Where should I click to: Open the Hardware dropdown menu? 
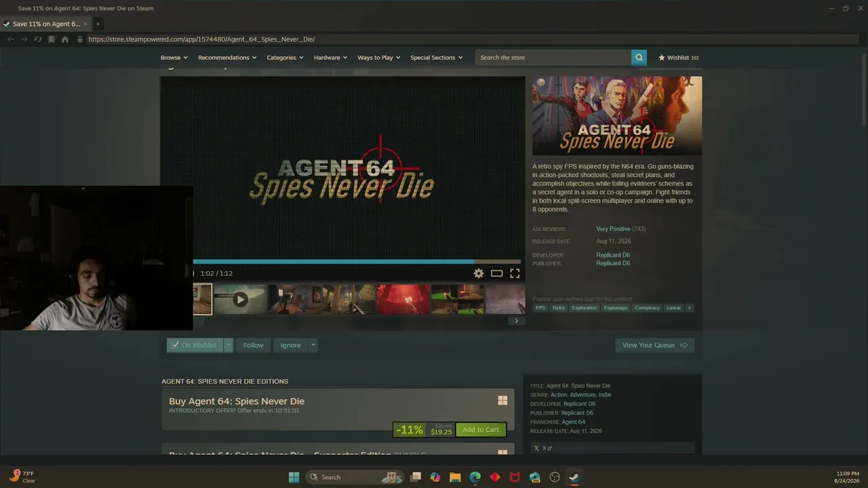tap(330, 58)
